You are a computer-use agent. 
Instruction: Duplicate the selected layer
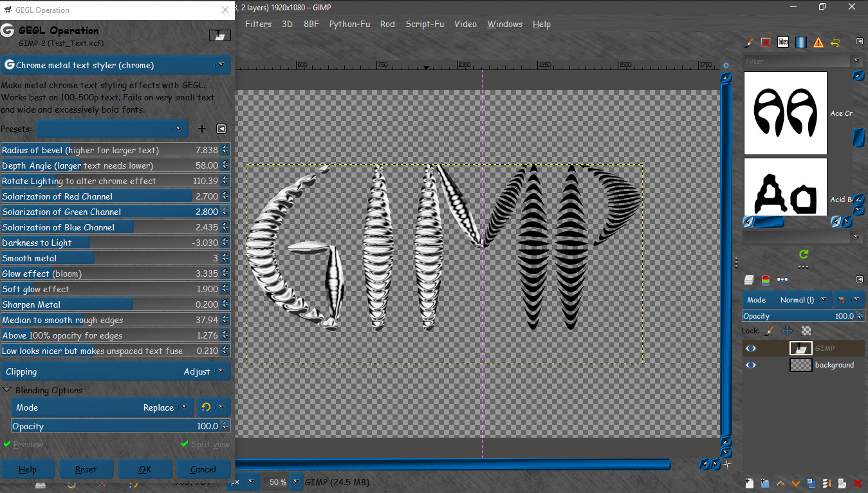(811, 483)
